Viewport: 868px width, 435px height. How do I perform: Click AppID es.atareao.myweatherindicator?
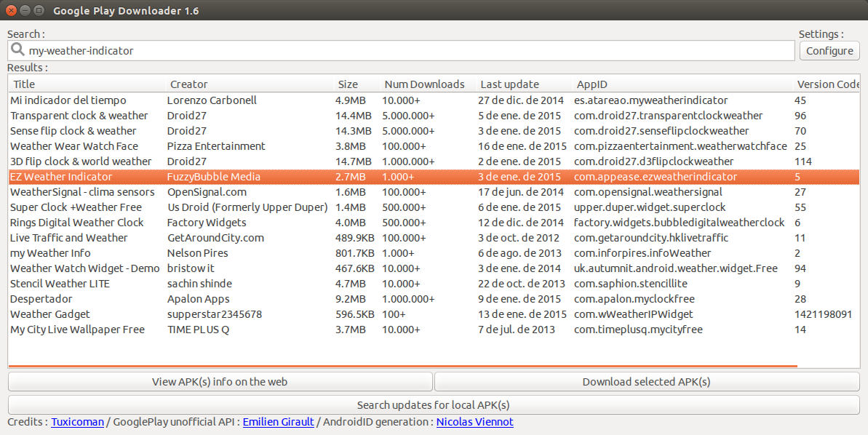tap(651, 100)
